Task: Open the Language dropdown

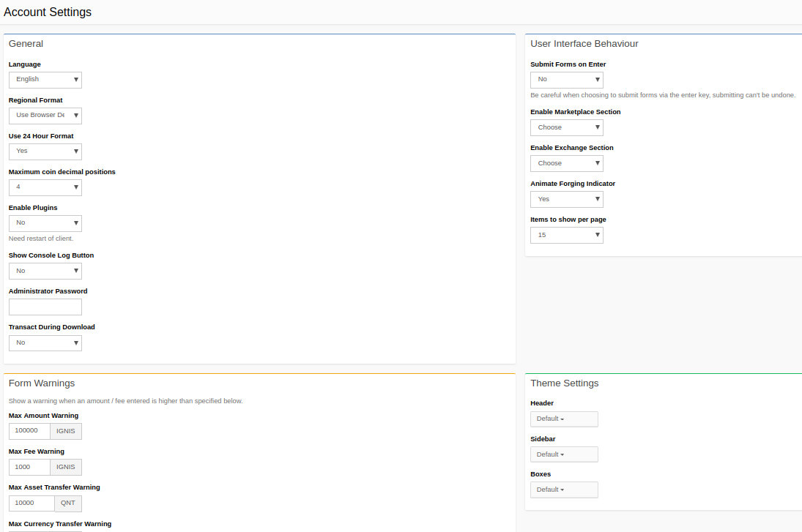Action: click(x=45, y=80)
